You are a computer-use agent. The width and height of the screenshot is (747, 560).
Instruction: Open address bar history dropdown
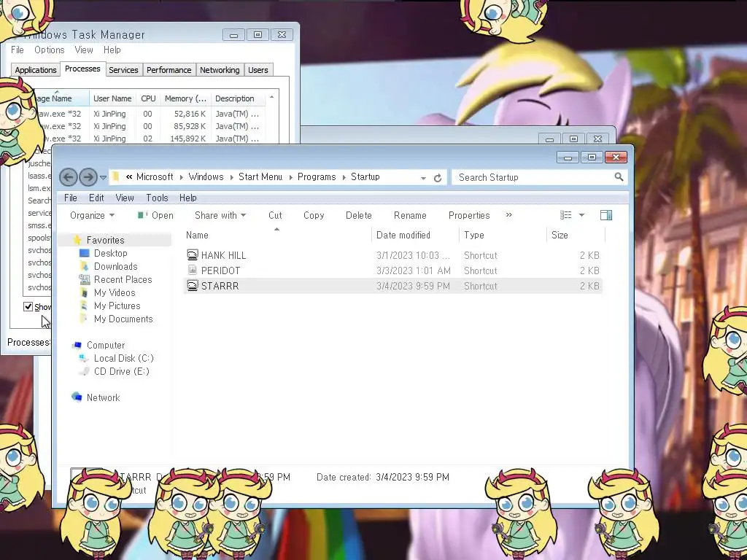[x=423, y=178]
